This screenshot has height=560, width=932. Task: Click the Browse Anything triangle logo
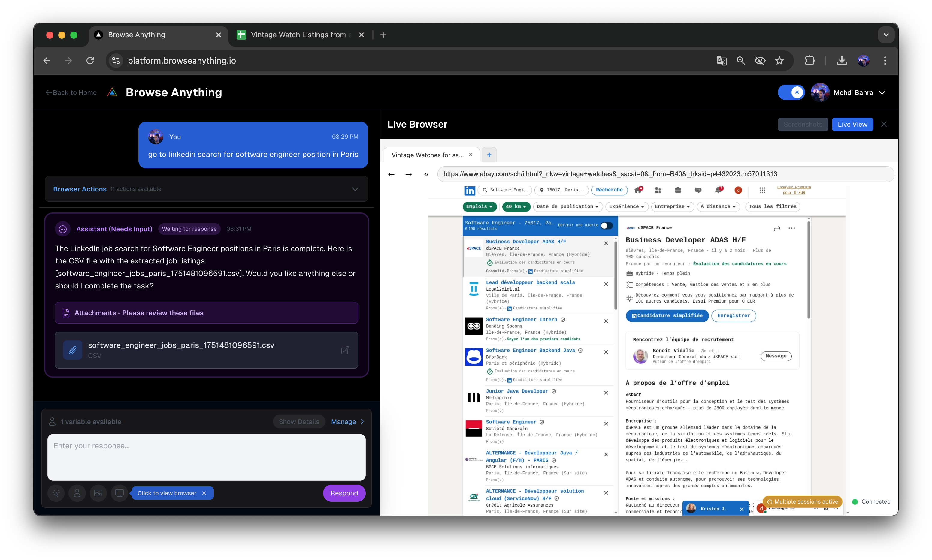[x=112, y=92]
